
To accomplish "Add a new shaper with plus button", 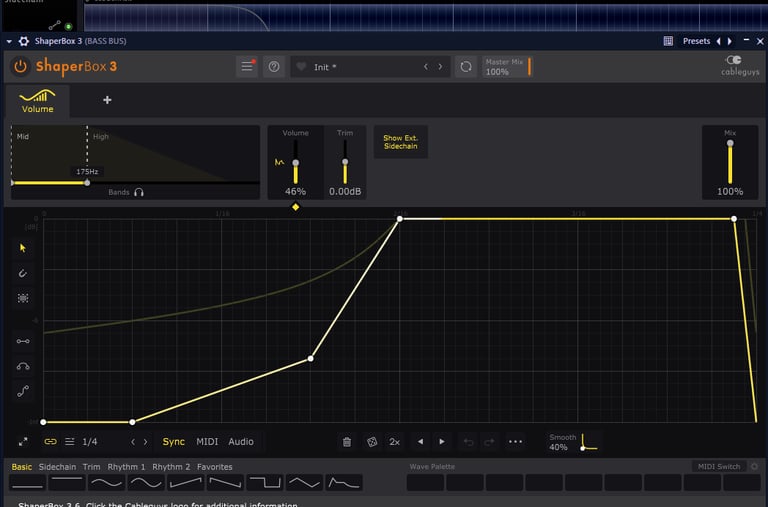I will pos(107,100).
